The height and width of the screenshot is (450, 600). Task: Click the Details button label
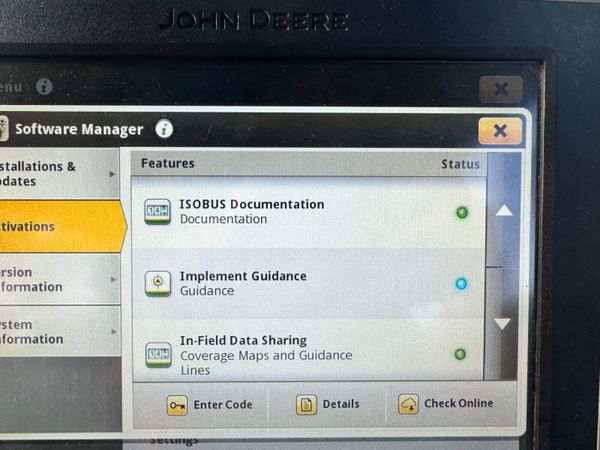(341, 404)
